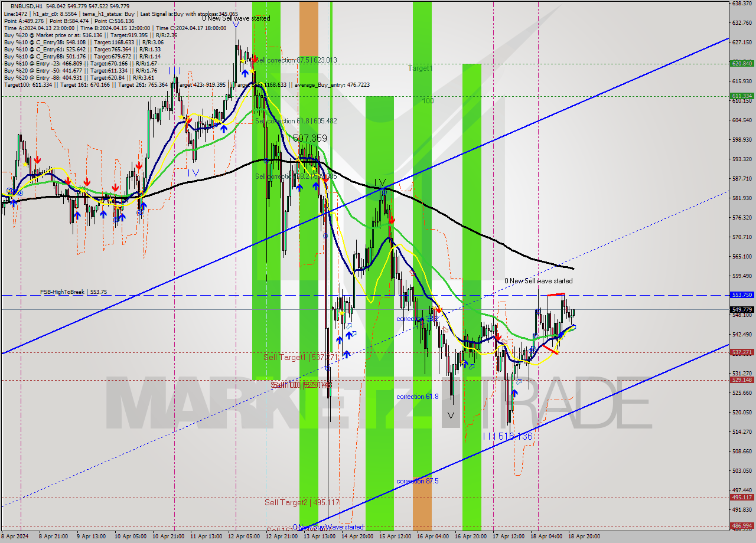Click the red 529.148 price tag
This screenshot has width=756, height=543.
pyautogui.click(x=742, y=380)
